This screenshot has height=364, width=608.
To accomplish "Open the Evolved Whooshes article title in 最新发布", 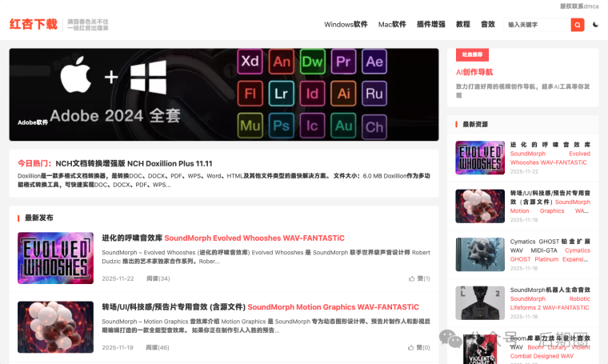I will [x=223, y=238].
